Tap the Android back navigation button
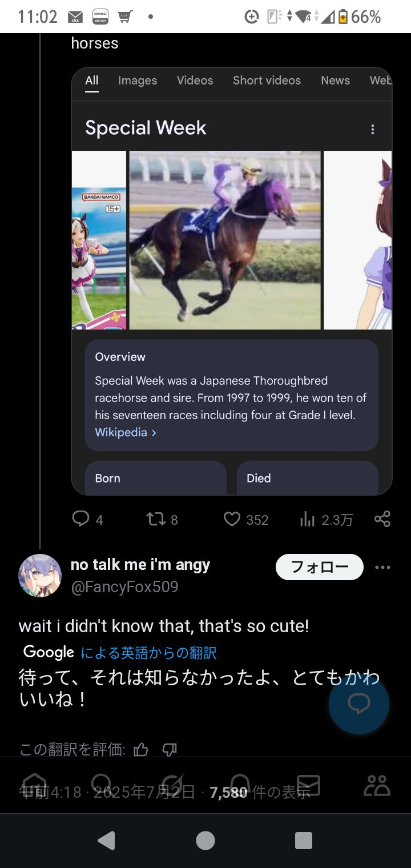 click(106, 841)
